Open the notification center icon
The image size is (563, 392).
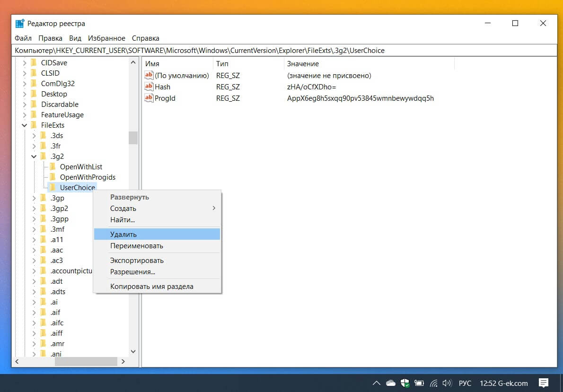[x=544, y=383]
